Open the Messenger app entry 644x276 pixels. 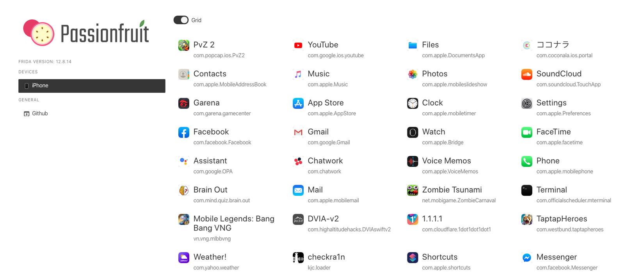point(557,257)
